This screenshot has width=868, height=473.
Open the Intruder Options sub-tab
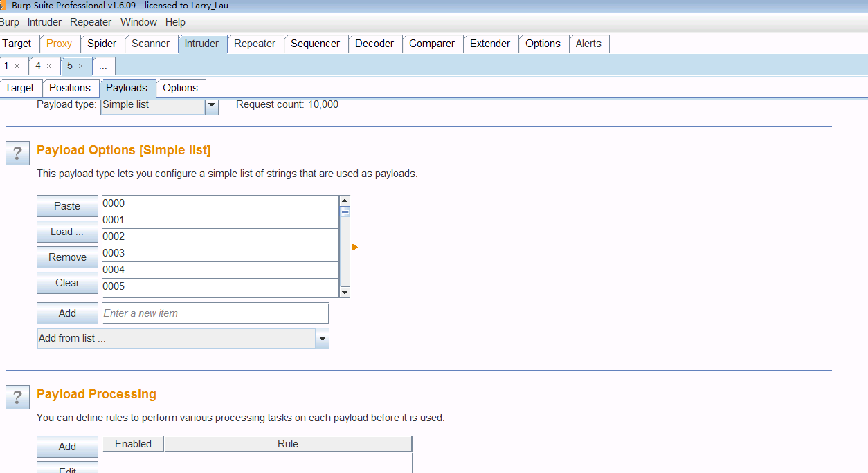click(181, 88)
